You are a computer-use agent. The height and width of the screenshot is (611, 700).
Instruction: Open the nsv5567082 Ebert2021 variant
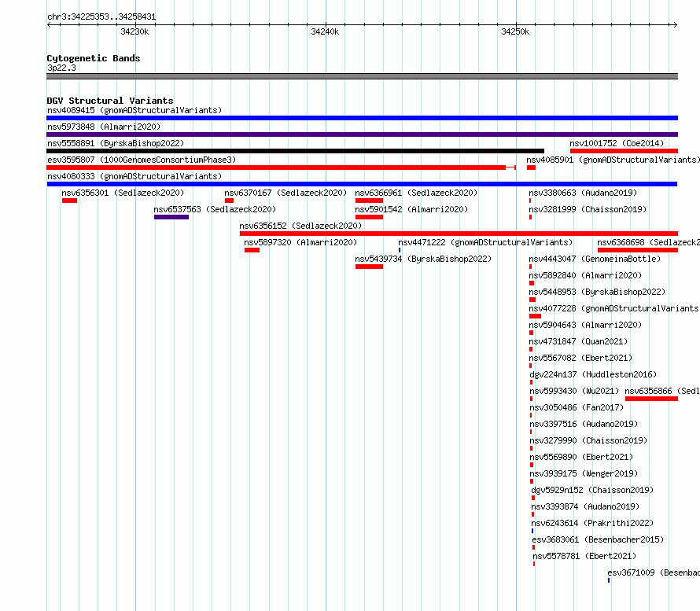[580, 358]
